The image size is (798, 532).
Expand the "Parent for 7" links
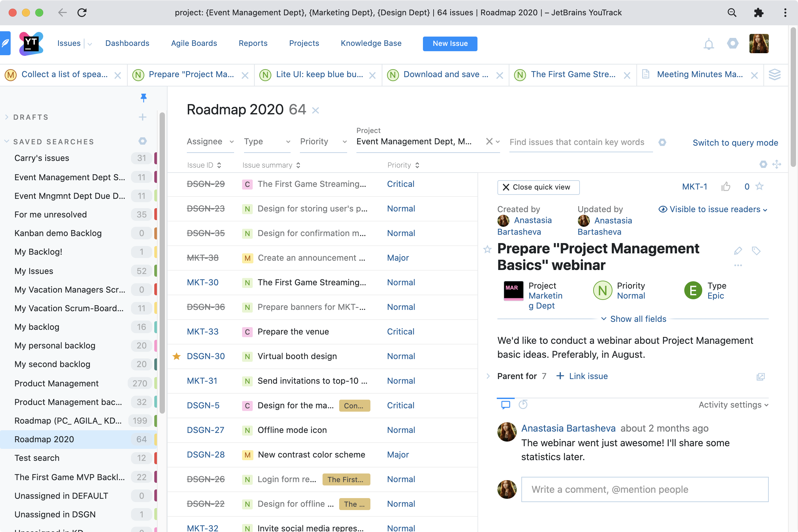click(488, 376)
